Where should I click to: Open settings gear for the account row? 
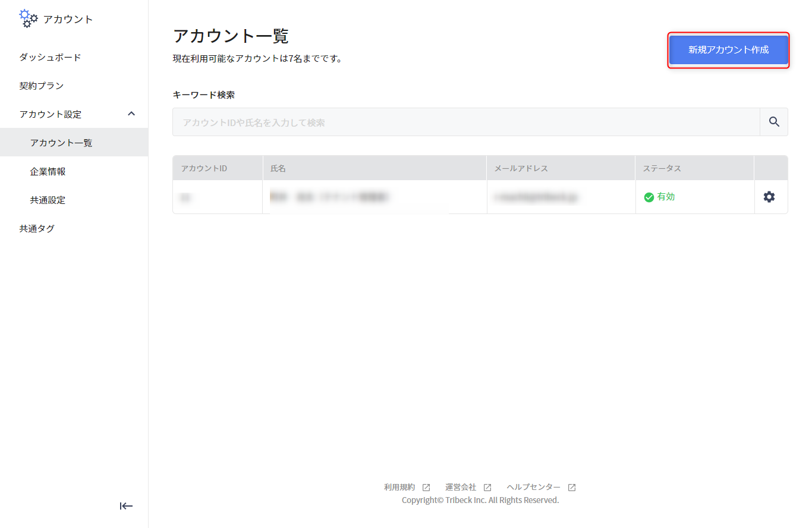coord(770,196)
